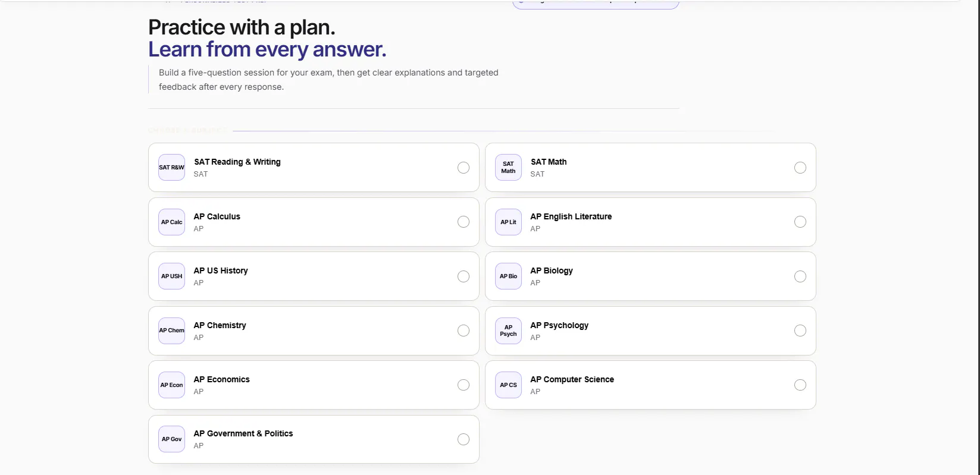
Task: Click the AP Chem badge icon
Action: click(171, 331)
